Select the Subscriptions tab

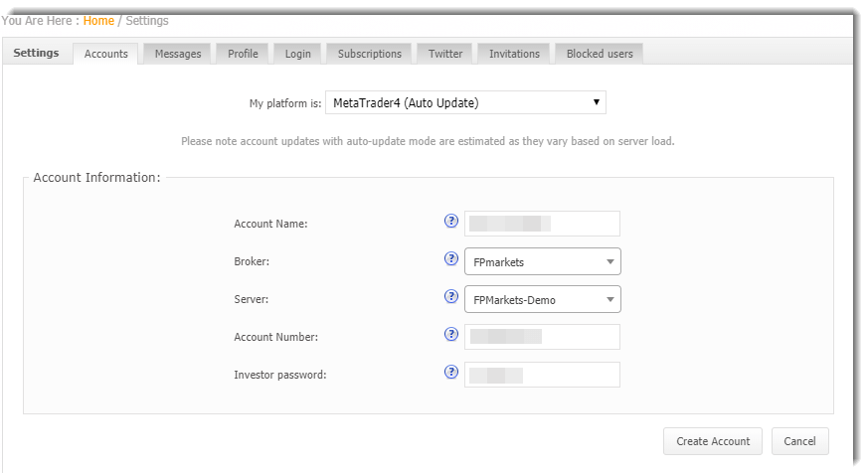tap(369, 54)
